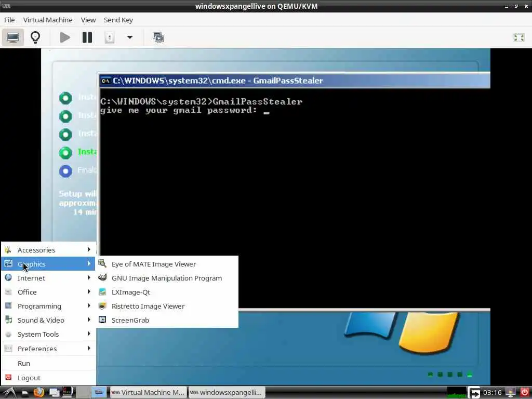Expand the Accessories submenu

(x=48, y=250)
